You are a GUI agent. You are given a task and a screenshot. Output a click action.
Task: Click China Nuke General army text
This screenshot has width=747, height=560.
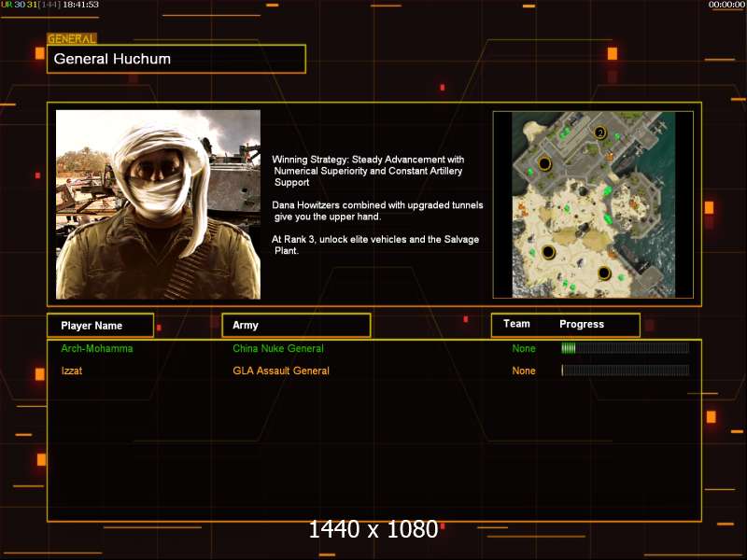coord(278,348)
